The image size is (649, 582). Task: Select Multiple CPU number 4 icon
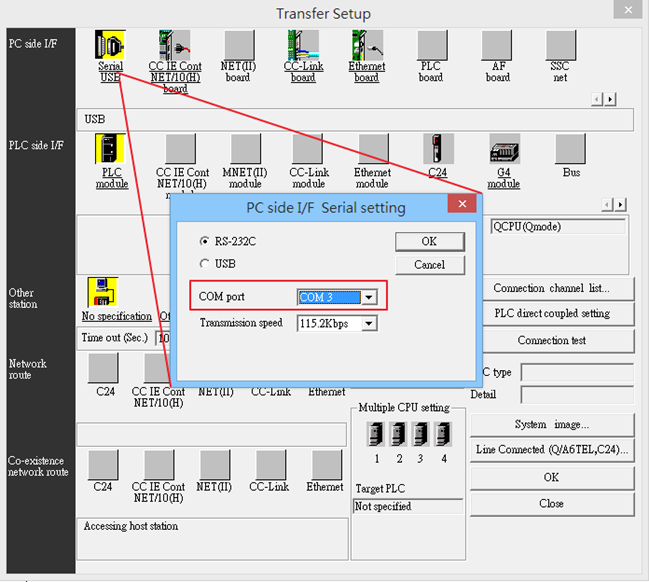[x=443, y=434]
